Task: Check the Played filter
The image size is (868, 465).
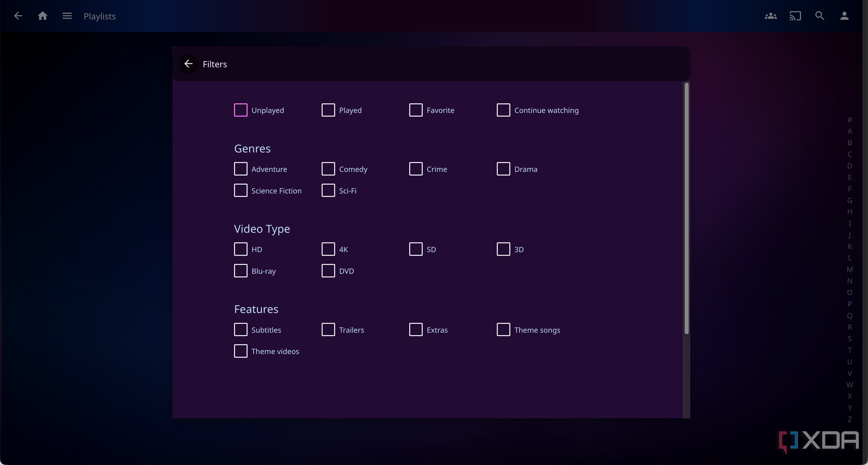Action: [x=328, y=110]
